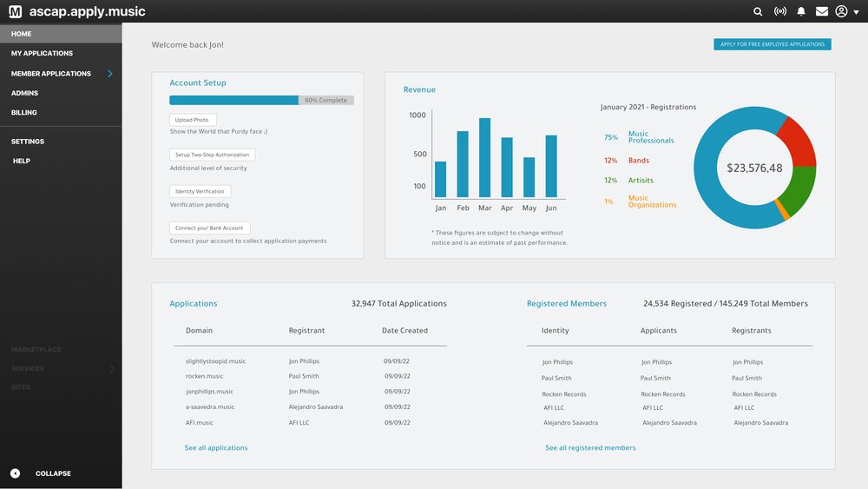Open Member Applications menu item
Screen dimensions: 868x489
(x=51, y=73)
